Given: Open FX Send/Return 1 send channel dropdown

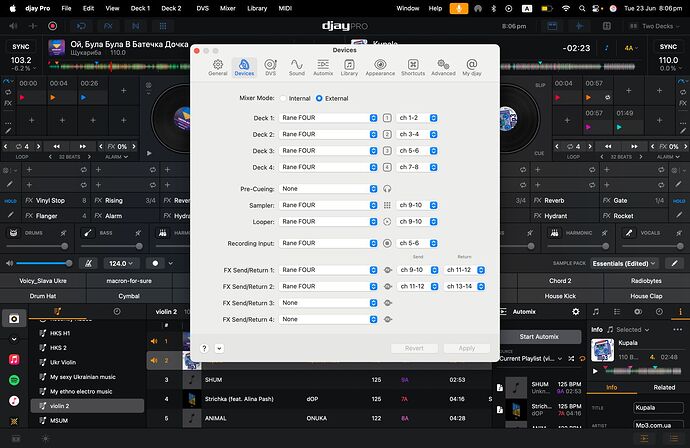Looking at the screenshot, I should click(418, 270).
